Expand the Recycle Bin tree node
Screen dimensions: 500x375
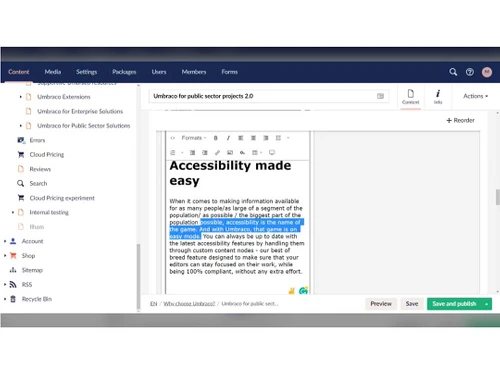[5, 299]
